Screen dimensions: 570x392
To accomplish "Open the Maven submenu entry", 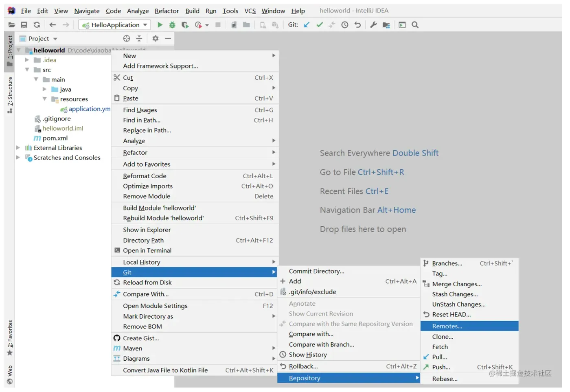I will [195, 348].
